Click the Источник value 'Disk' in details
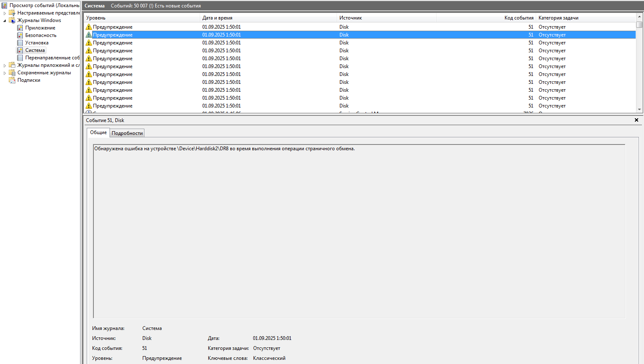The image size is (644, 364). (x=147, y=338)
